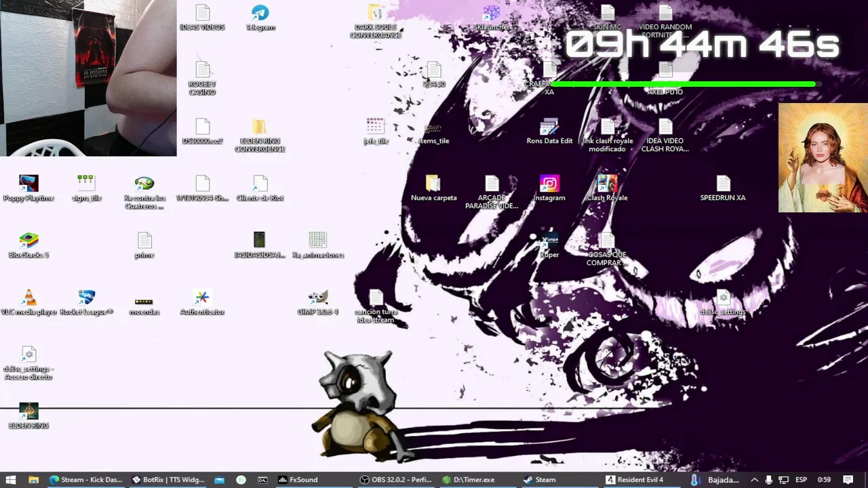Open File Explorer from the taskbar

[33, 480]
